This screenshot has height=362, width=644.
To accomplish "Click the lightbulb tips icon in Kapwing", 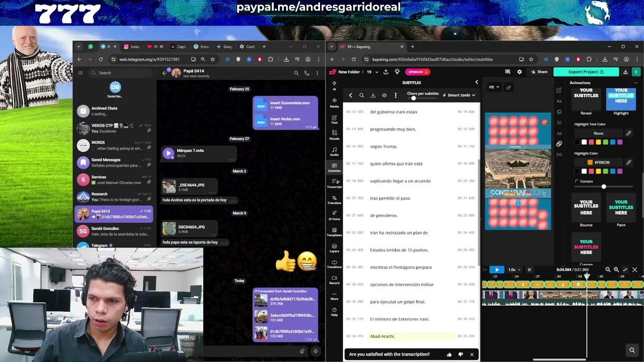I will pyautogui.click(x=397, y=72).
